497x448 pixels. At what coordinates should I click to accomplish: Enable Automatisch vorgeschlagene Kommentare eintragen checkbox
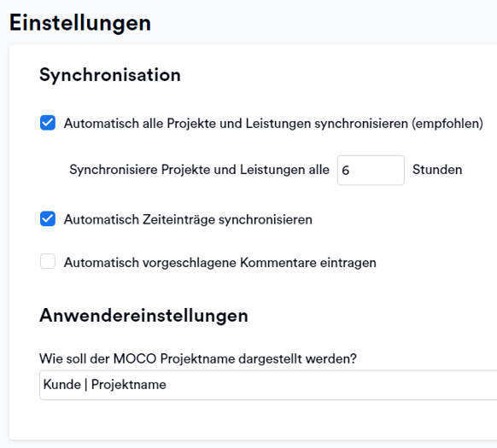click(x=48, y=261)
